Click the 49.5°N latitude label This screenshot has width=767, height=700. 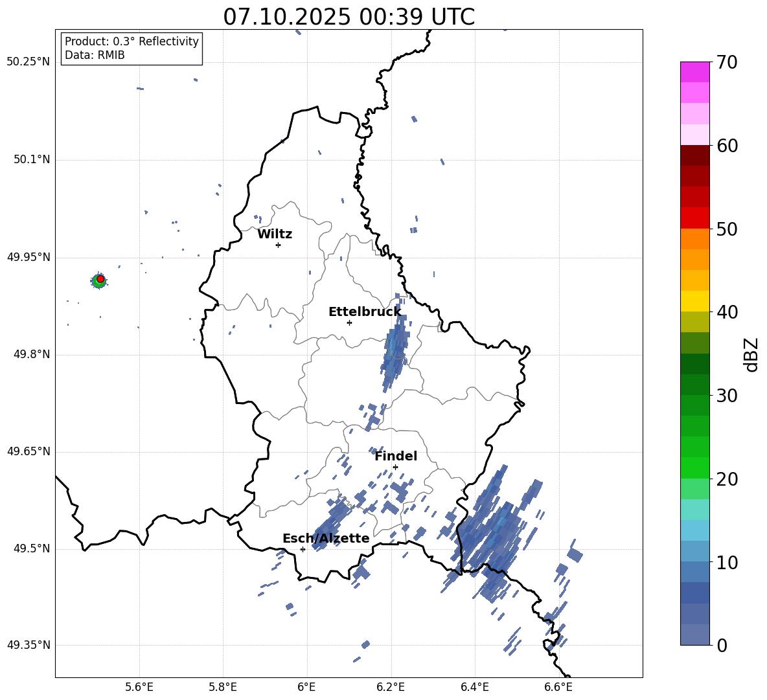click(32, 548)
